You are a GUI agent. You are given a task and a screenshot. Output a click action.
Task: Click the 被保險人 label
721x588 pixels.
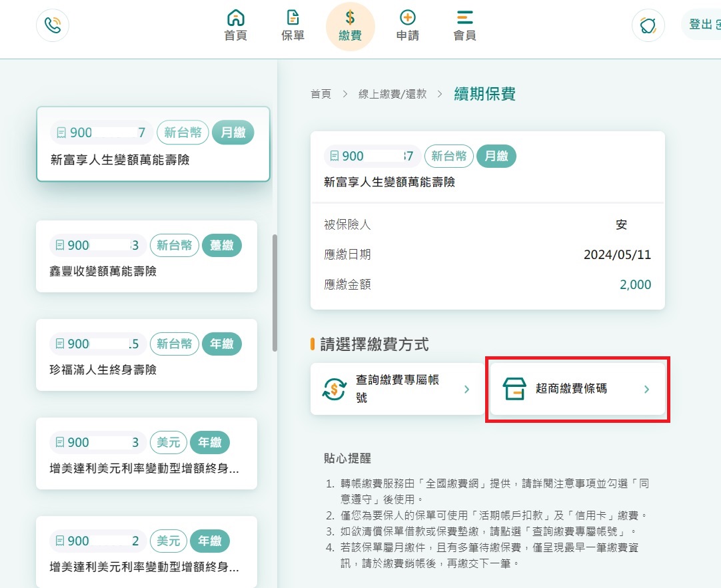pyautogui.click(x=347, y=224)
